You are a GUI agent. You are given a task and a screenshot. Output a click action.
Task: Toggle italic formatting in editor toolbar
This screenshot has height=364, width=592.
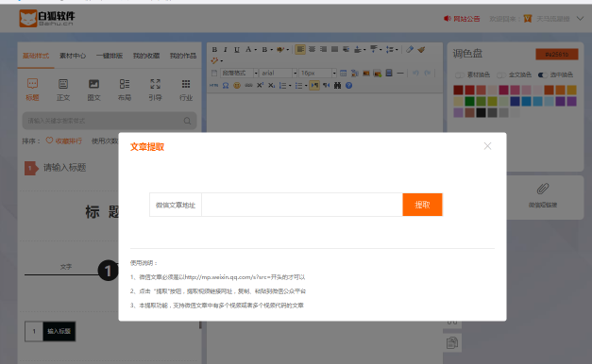[x=226, y=49]
